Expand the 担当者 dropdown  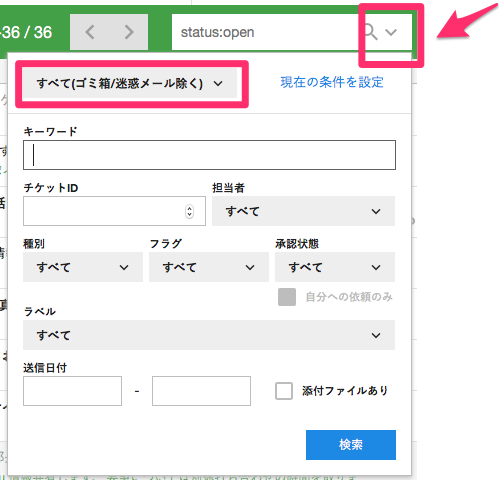303,211
